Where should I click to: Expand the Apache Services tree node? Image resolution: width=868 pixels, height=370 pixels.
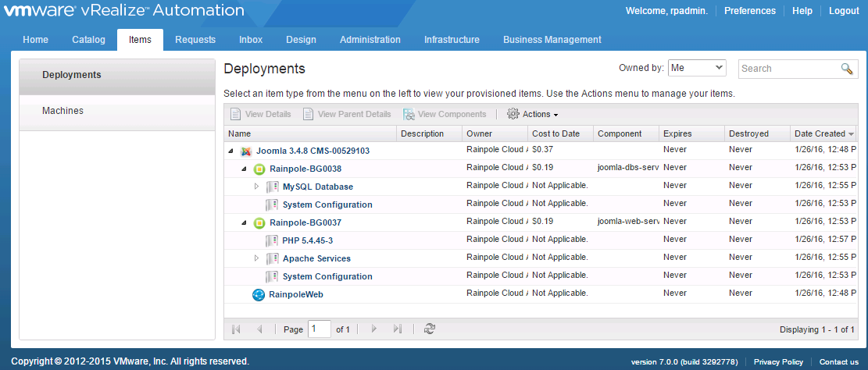point(256,258)
